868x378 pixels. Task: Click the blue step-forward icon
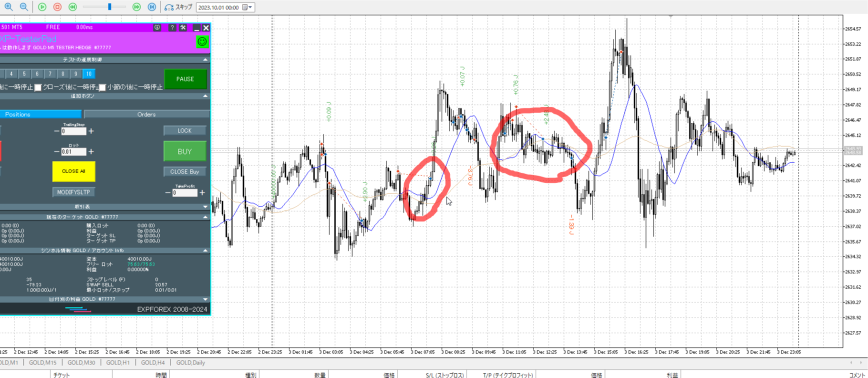click(x=152, y=7)
